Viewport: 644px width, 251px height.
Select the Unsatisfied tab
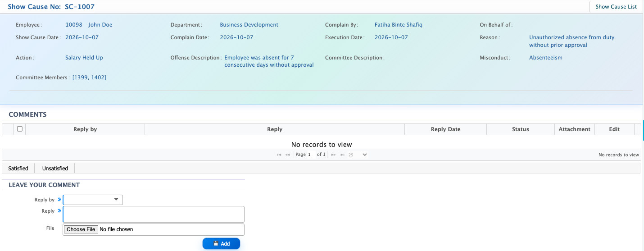(55, 169)
